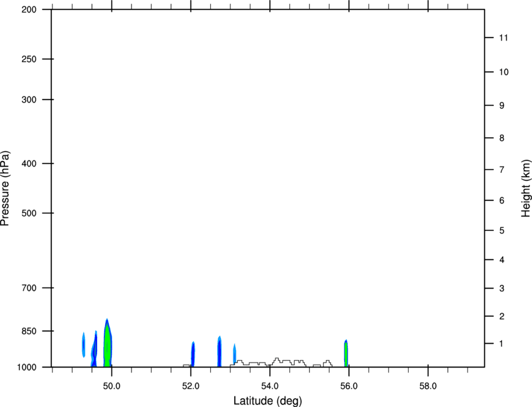This screenshot has height=407, width=532.
Task: Click the 52.0 latitude tick label
Action: [191, 386]
